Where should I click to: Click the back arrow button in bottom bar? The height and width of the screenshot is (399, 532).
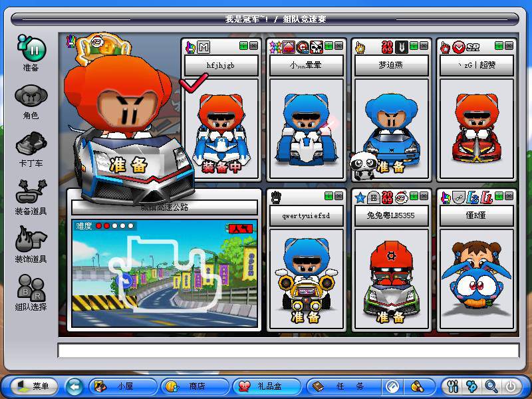74,386
